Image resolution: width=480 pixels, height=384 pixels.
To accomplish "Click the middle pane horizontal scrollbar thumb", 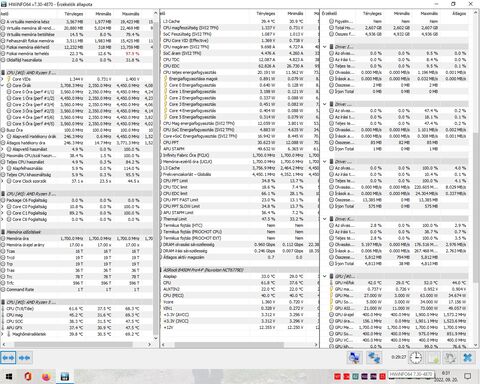I will point(229,345).
